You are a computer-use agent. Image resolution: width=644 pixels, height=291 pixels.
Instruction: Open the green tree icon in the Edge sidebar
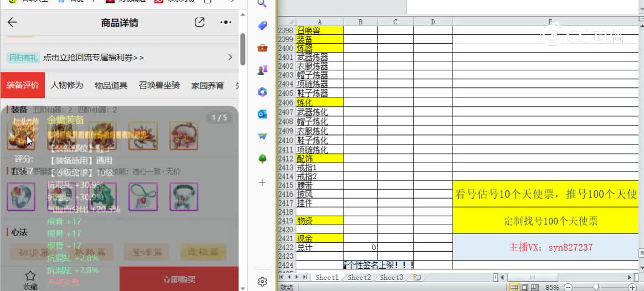tap(262, 159)
